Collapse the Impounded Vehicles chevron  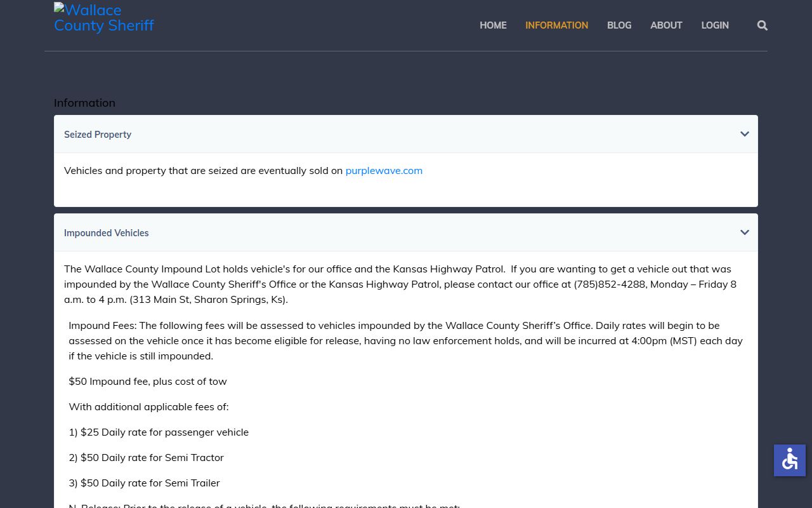coord(745,232)
